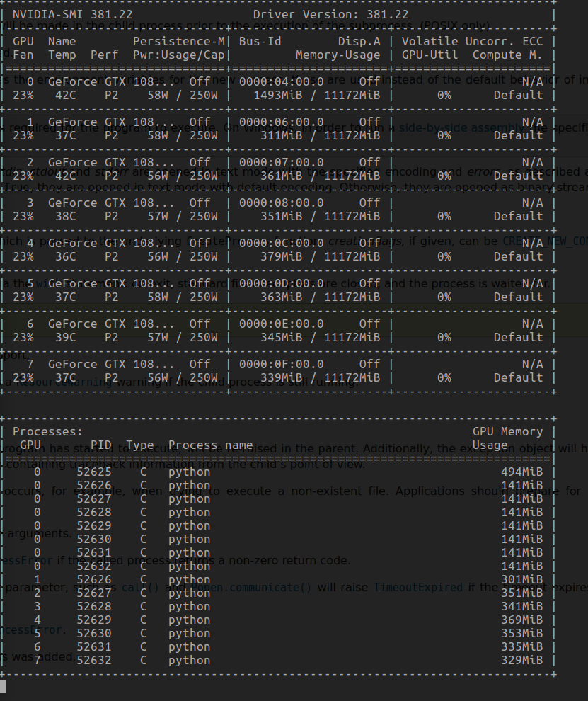Screen dimensions: 588x701
Task: Click the 379MiB / 11172MiB memory value
Action: pos(321,256)
